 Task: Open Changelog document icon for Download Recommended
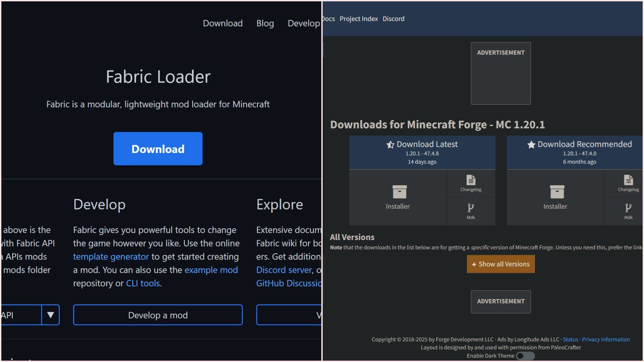pos(629,180)
